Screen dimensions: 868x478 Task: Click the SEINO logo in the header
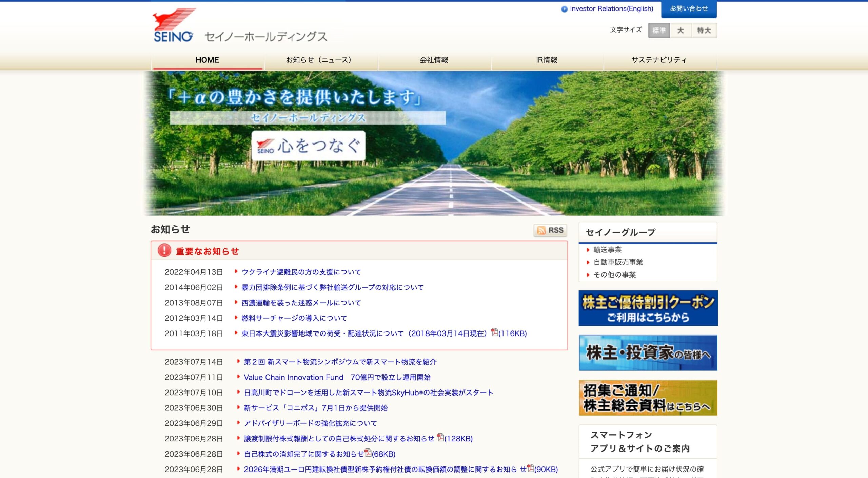(174, 25)
